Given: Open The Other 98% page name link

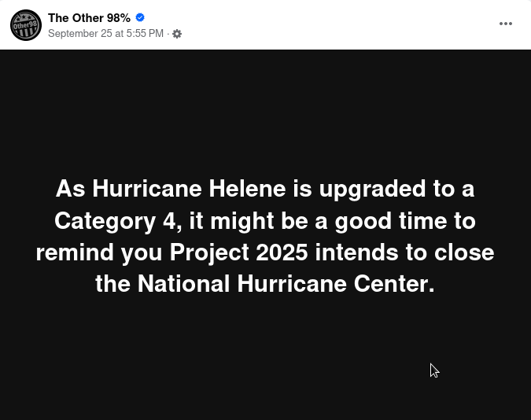Looking at the screenshot, I should (89, 17).
